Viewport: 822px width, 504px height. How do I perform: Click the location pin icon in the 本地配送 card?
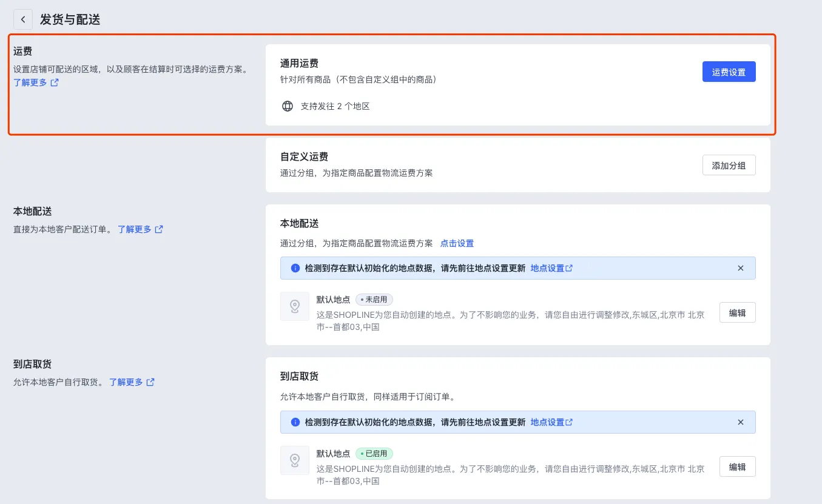pyautogui.click(x=295, y=306)
